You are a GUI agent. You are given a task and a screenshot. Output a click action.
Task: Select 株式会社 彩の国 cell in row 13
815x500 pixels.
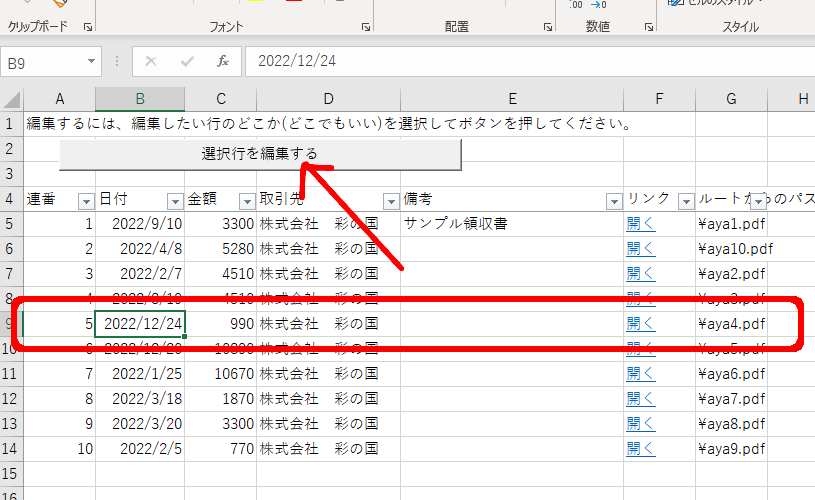(328, 424)
